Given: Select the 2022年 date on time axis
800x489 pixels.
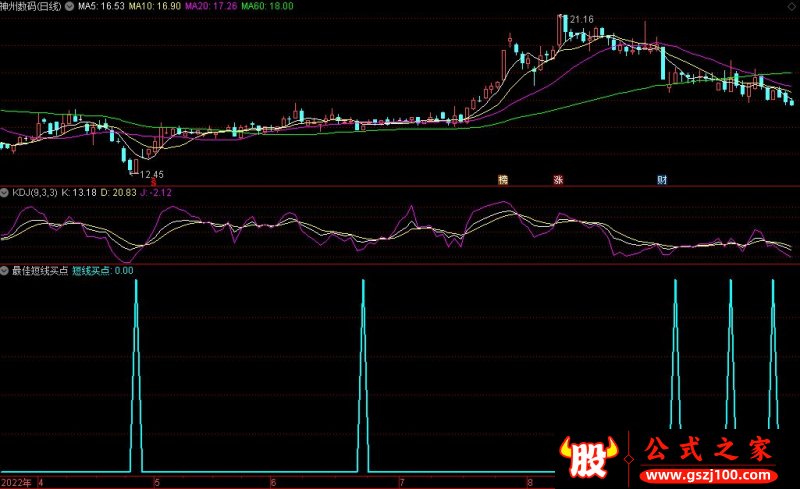Looking at the screenshot, I should point(17,481).
